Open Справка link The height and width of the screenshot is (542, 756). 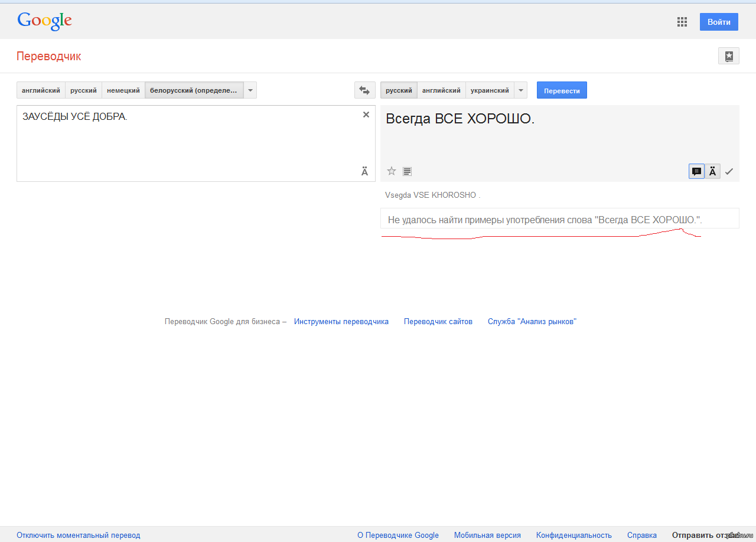tap(642, 536)
